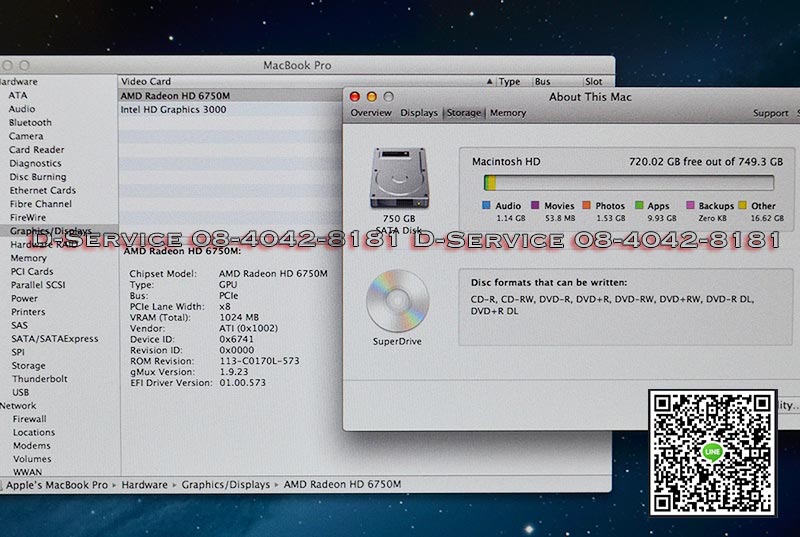Close the About This Mac window

click(355, 96)
